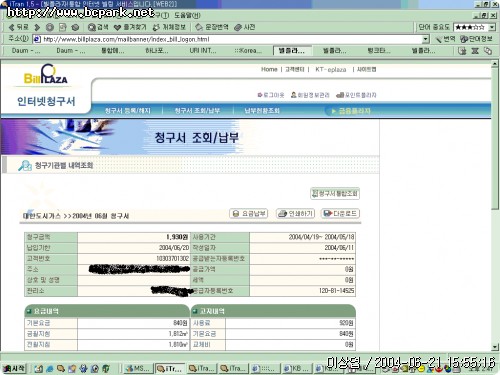Image resolution: width=500 pixels, height=375 pixels.
Task: Open 즐겨찾기 favorites
Action: [130, 27]
